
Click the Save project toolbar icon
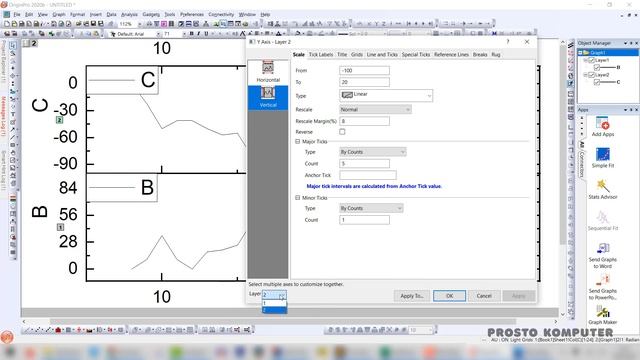pyautogui.click(x=93, y=24)
